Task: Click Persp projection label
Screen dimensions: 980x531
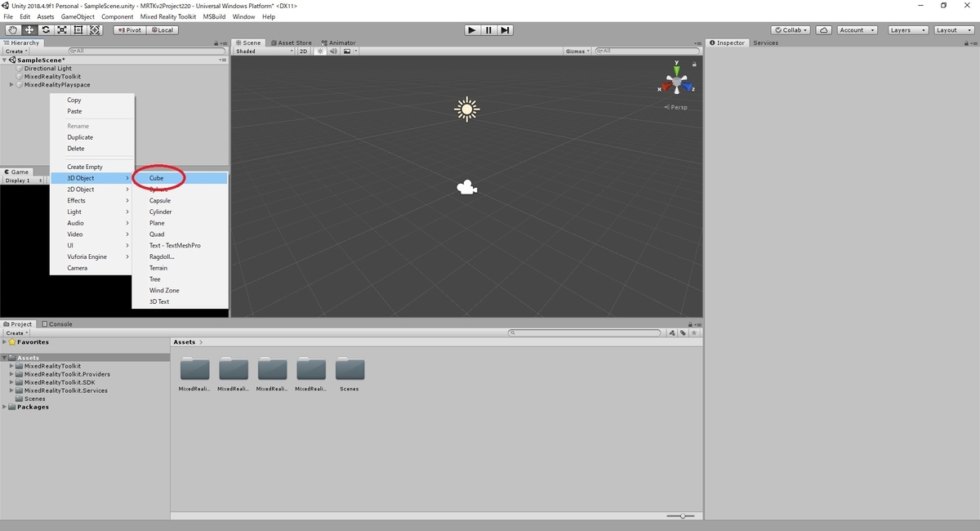Action: 676,107
